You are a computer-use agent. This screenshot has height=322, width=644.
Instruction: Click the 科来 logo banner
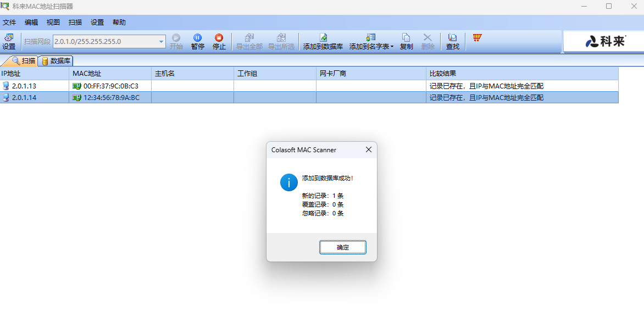pyautogui.click(x=604, y=42)
